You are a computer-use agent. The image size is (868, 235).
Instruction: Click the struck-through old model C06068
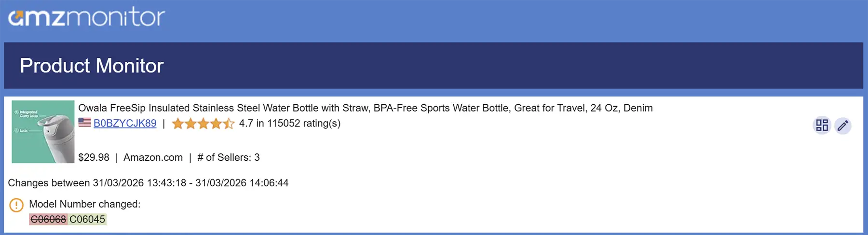[x=48, y=220]
